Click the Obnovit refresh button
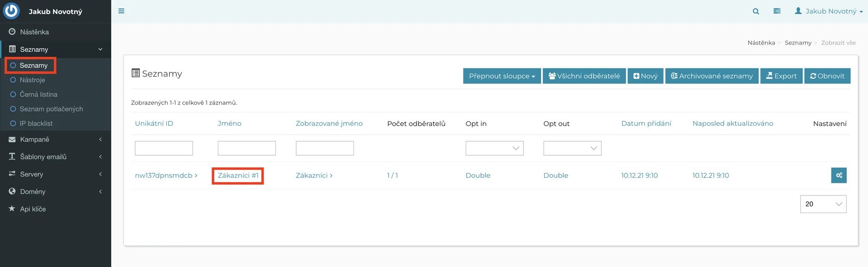The width and height of the screenshot is (868, 267). coord(827,76)
